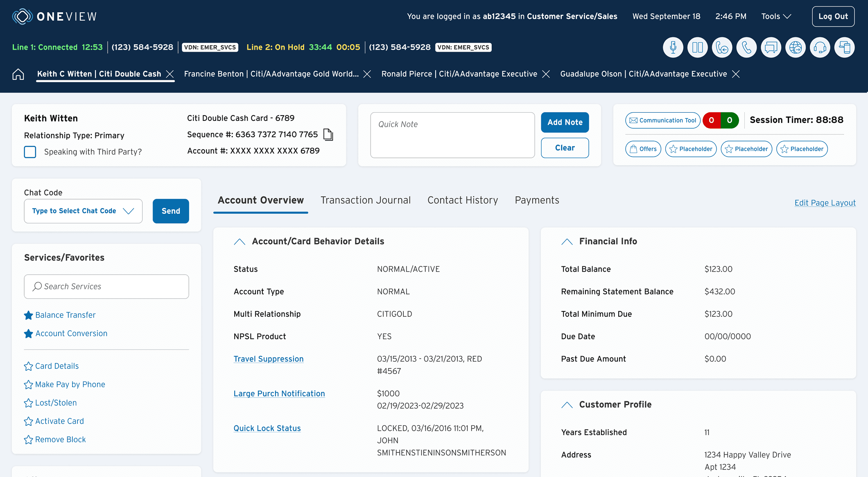Open the chat bubbles icon
This screenshot has width=868, height=477.
click(771, 48)
